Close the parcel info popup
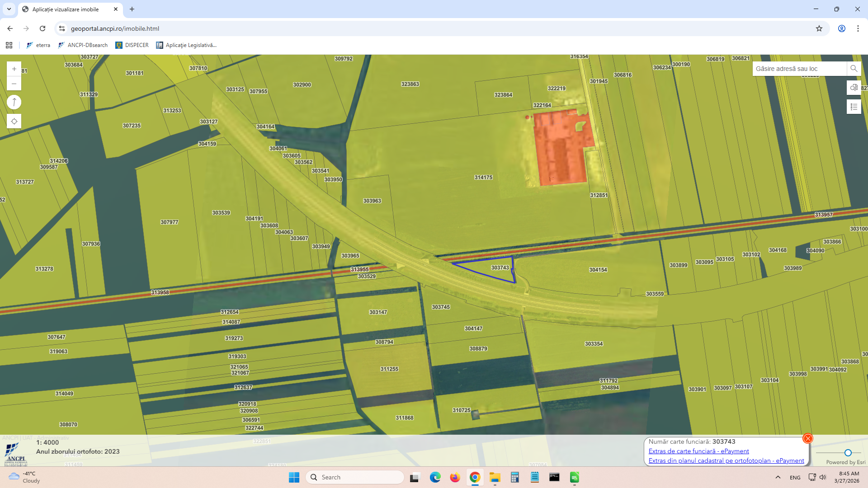868x488 pixels. pyautogui.click(x=807, y=438)
